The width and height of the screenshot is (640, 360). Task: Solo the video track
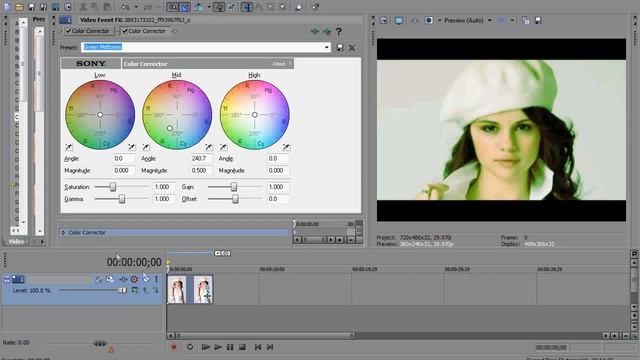tap(156, 279)
